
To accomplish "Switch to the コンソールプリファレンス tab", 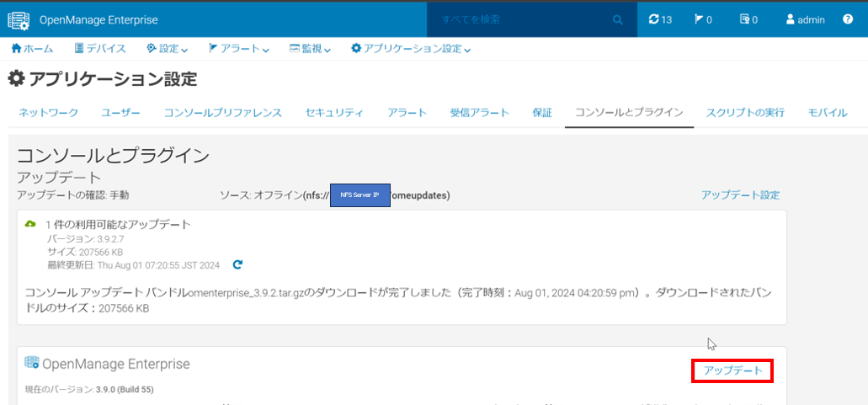I will pos(223,113).
